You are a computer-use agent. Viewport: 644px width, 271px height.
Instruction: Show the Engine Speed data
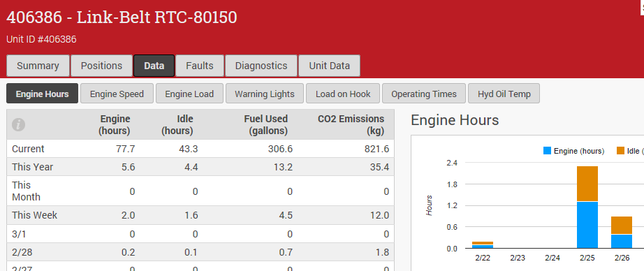(117, 94)
